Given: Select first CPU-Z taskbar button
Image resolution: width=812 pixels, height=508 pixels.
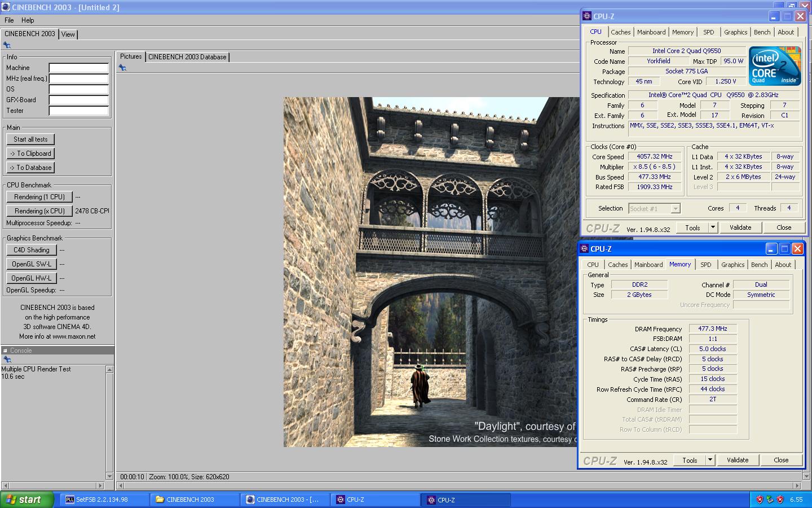Looking at the screenshot, I should coord(375,500).
